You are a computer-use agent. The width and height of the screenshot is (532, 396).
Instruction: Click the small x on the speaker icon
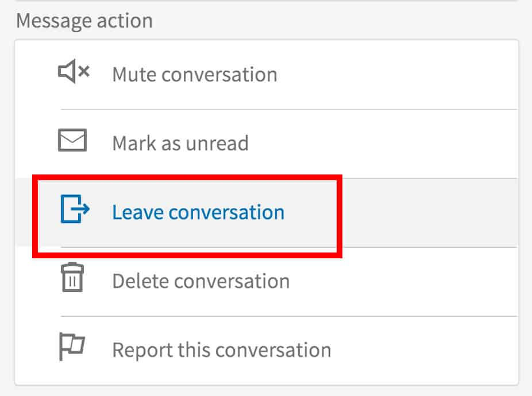click(x=84, y=72)
